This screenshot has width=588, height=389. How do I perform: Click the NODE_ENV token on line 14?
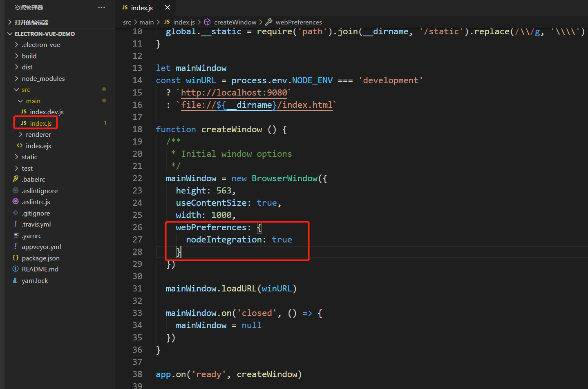(312, 80)
